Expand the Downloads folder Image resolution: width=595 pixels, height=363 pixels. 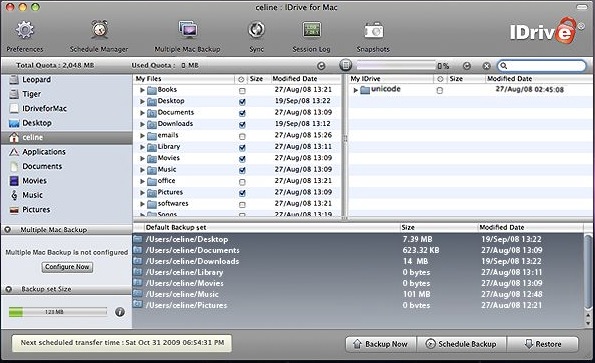tap(142, 124)
